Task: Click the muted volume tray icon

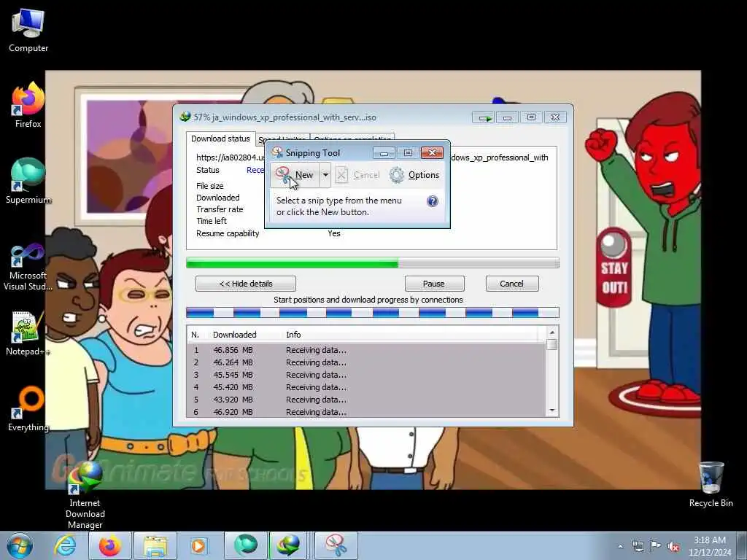Action: coord(673,546)
